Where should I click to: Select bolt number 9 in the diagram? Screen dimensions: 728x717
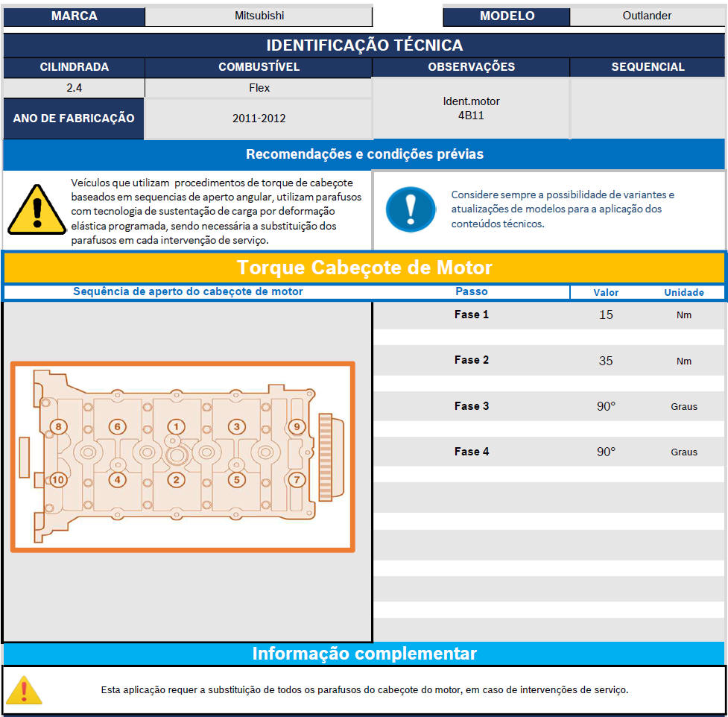(x=297, y=427)
